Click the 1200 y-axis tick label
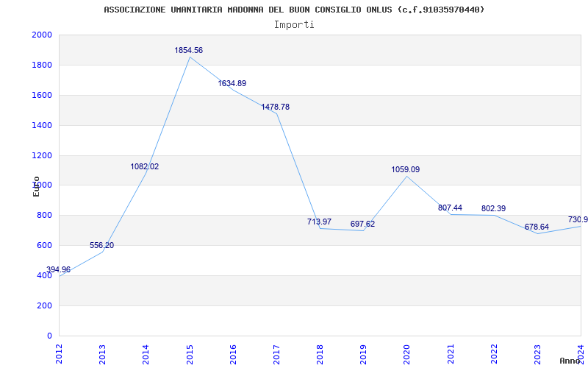The image size is (588, 368). (x=42, y=155)
